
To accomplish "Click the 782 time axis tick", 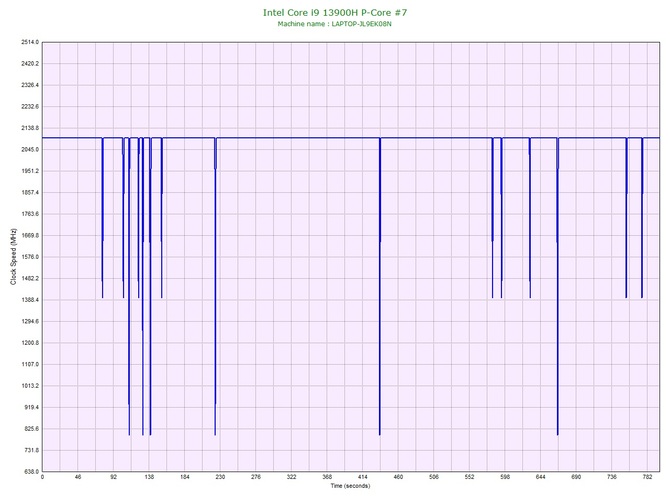I will pyautogui.click(x=647, y=477).
